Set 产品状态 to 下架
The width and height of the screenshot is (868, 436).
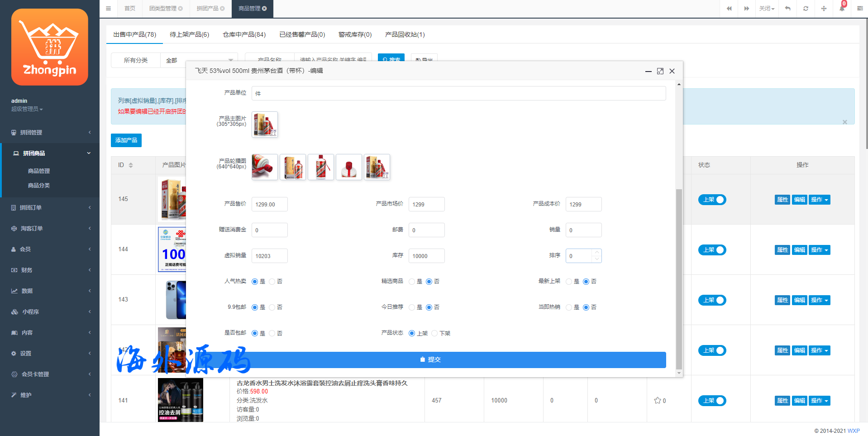pyautogui.click(x=434, y=334)
